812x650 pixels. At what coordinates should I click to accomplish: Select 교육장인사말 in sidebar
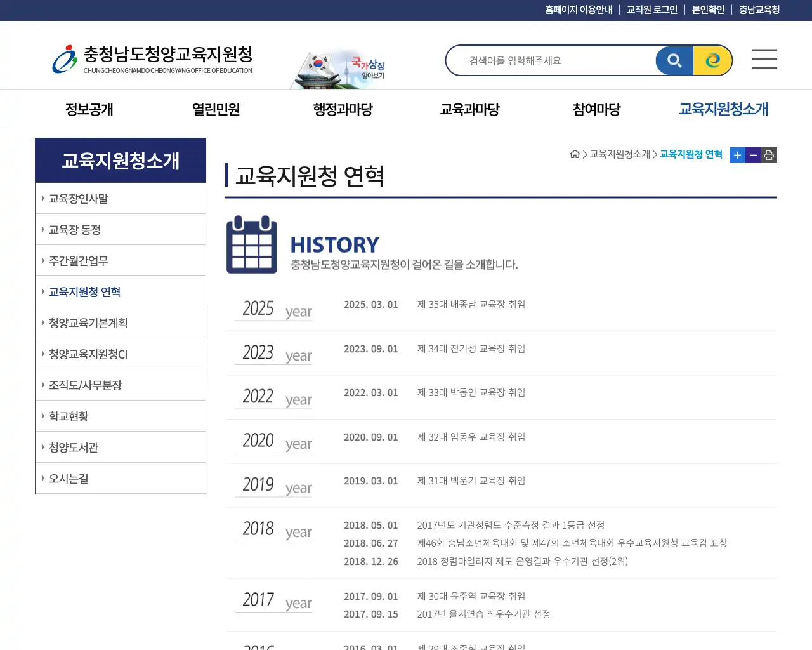(121, 199)
